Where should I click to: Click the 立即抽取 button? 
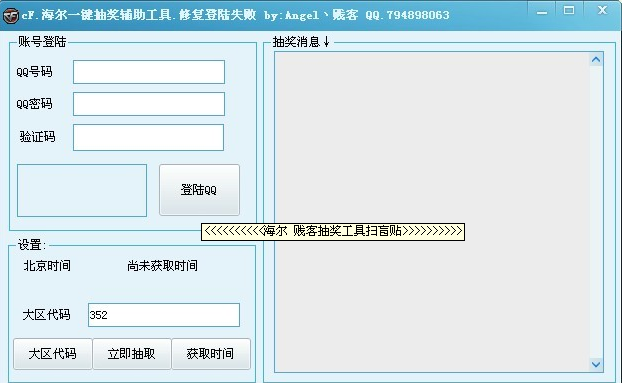(x=132, y=354)
